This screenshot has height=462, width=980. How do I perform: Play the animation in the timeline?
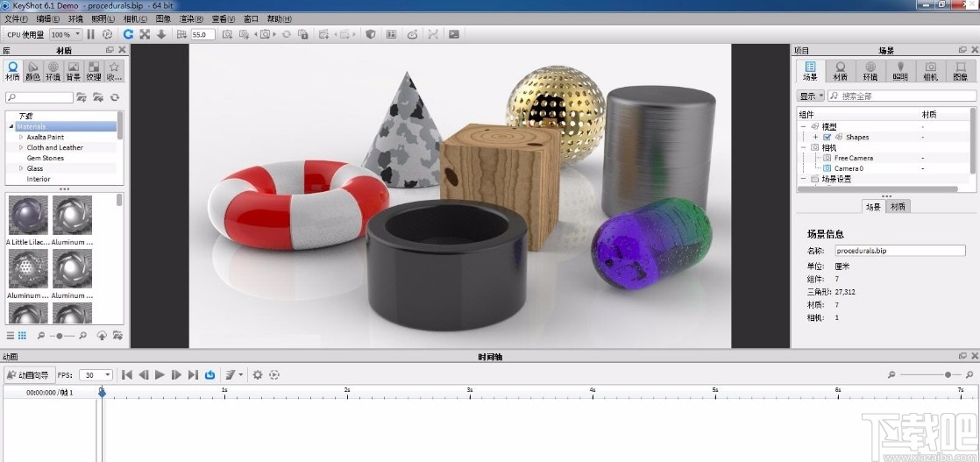click(160, 374)
